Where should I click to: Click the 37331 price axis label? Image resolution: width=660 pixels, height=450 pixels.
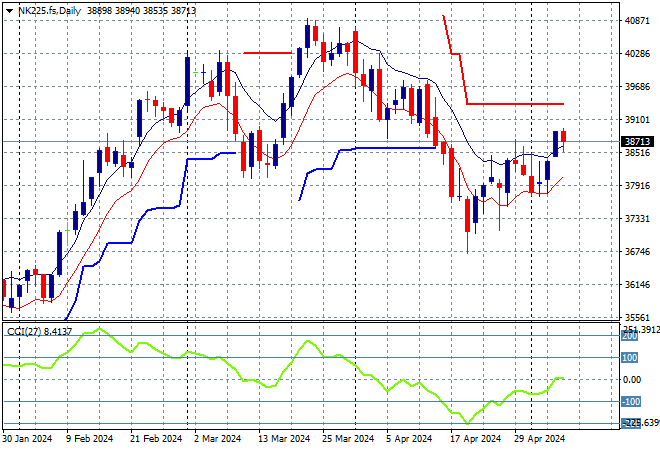click(x=637, y=219)
